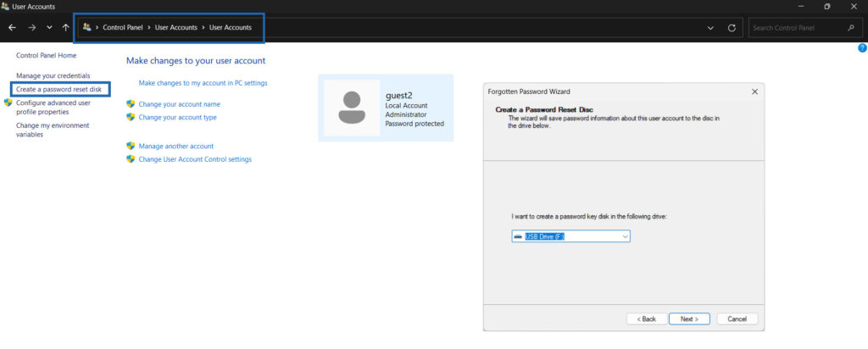Expand the address bar history dropdown

709,28
